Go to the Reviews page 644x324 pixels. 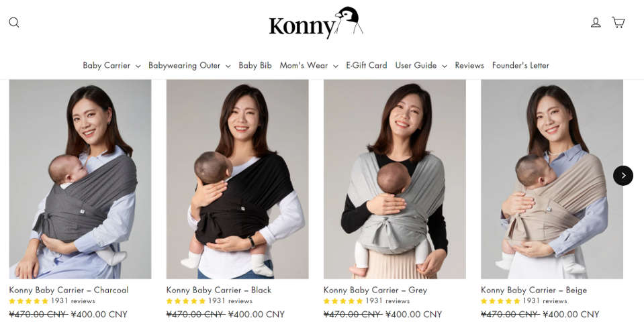[469, 65]
